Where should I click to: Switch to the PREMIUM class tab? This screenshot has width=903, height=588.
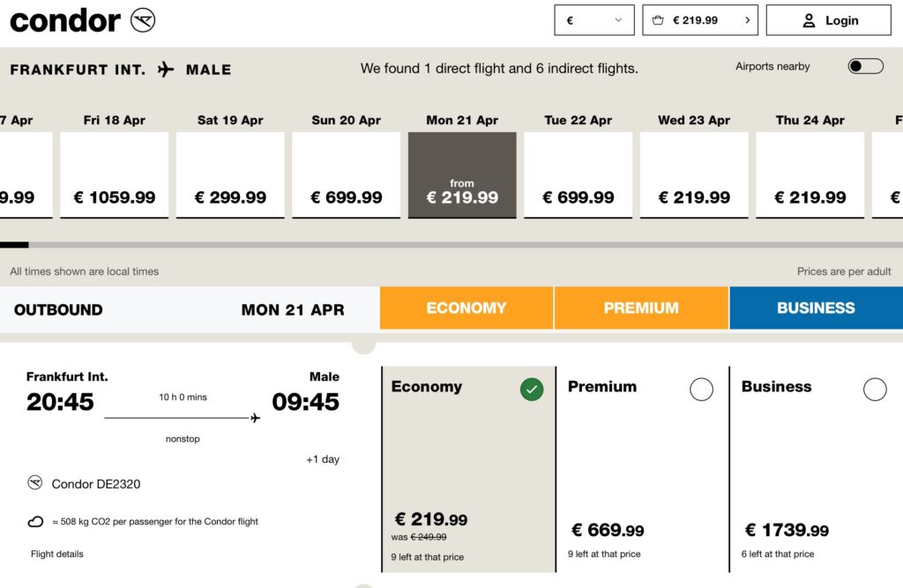(x=641, y=309)
